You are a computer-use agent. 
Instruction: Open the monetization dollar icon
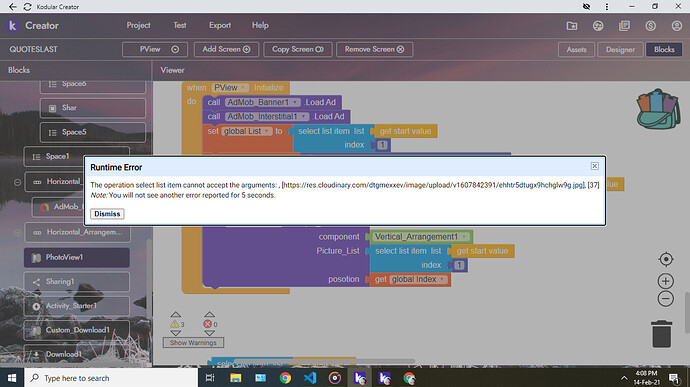tap(650, 26)
